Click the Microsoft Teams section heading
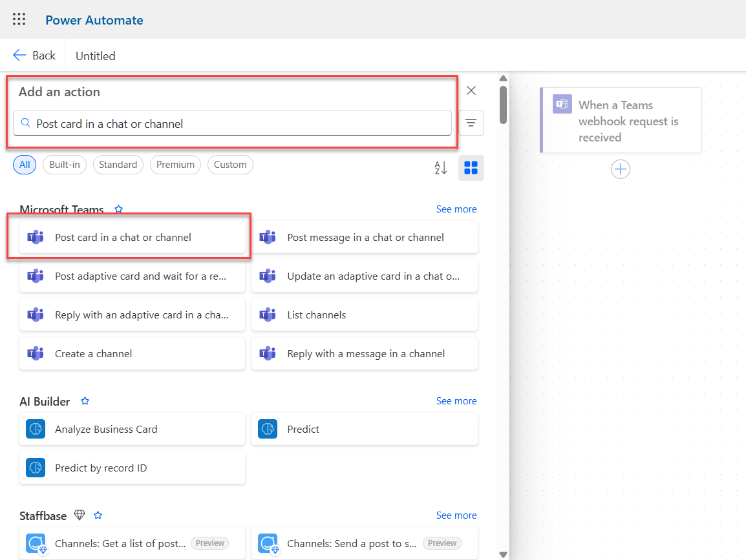 coord(61,209)
